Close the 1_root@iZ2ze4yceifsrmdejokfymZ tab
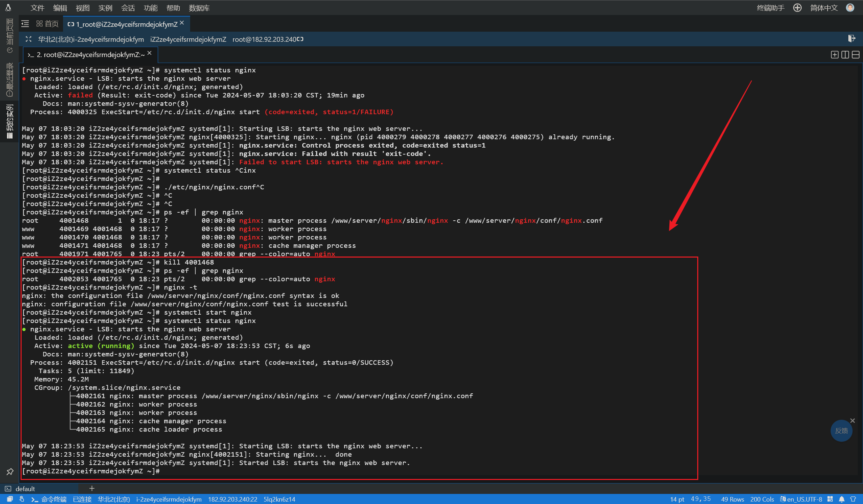 (x=182, y=23)
